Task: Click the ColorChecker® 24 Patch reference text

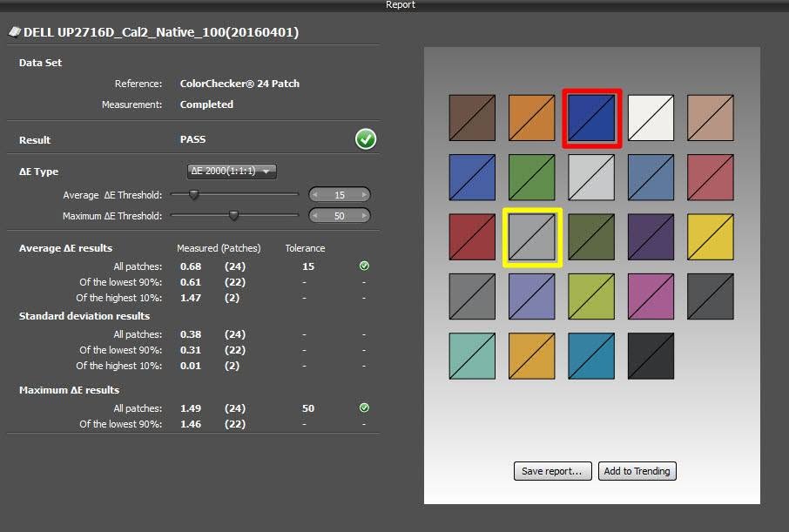Action: click(x=239, y=84)
